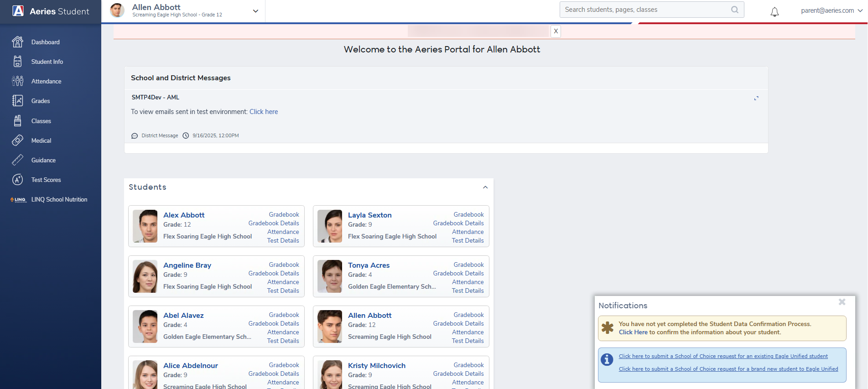Viewport: 868px width, 389px height.
Task: Open Gradebook Details for Alex Abbott
Action: [x=274, y=223]
